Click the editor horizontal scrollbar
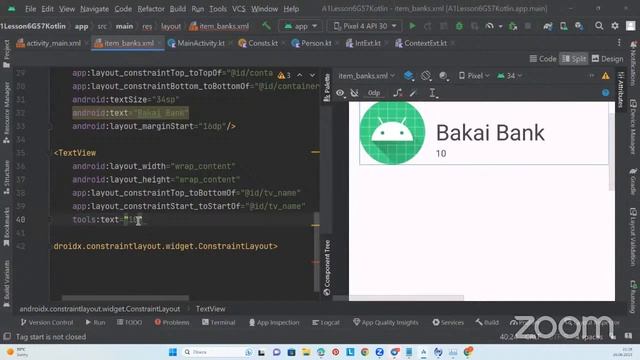This screenshot has height=360, width=640. [x=125, y=298]
